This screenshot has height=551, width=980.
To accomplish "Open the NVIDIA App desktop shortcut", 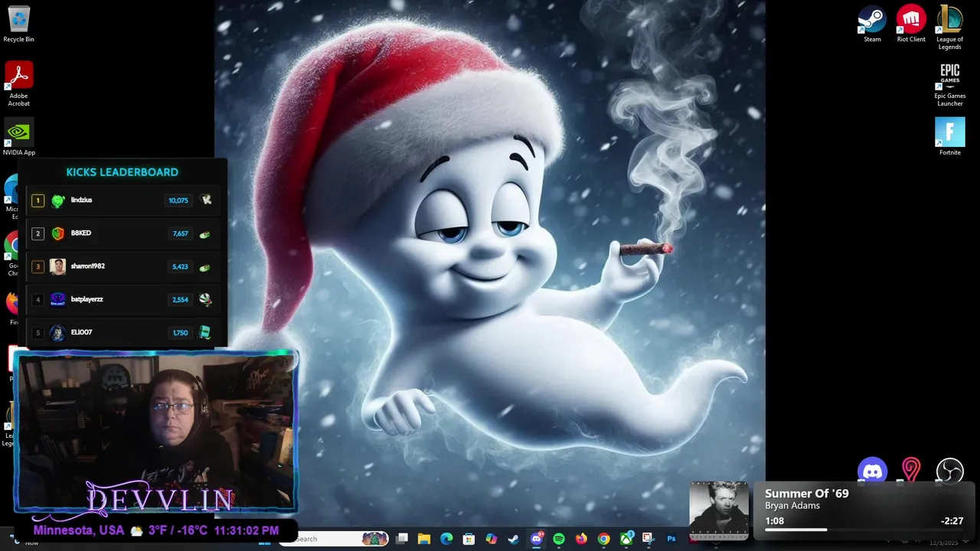I will pyautogui.click(x=18, y=137).
